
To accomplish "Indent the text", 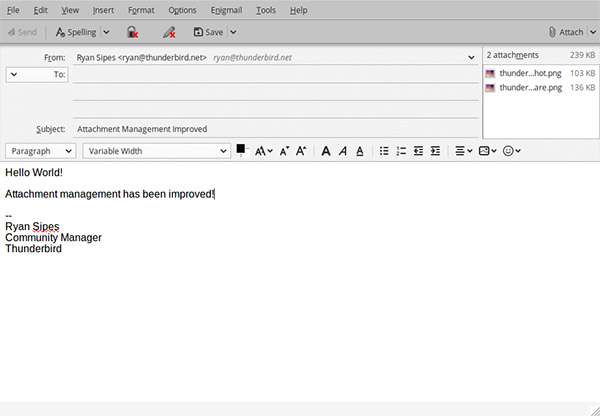I will [x=435, y=151].
